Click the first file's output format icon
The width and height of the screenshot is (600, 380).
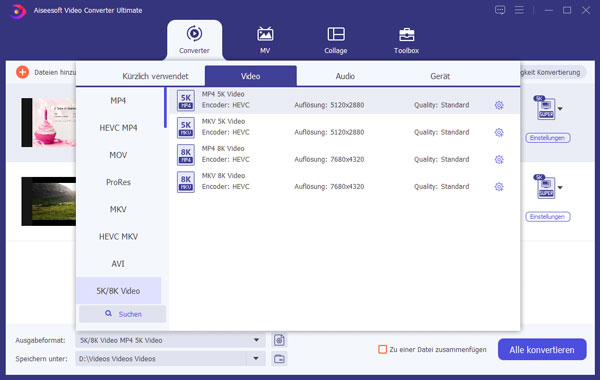point(545,108)
